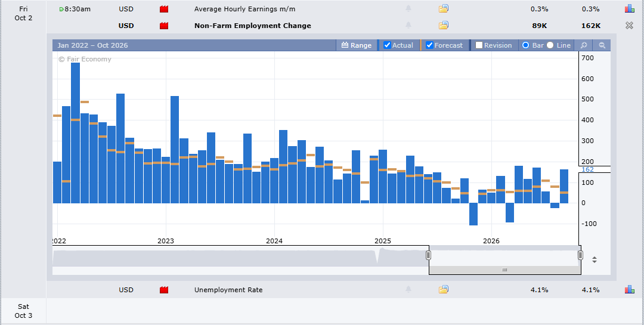Click red impact icon for Non-Farm Employment Change

coord(164,26)
